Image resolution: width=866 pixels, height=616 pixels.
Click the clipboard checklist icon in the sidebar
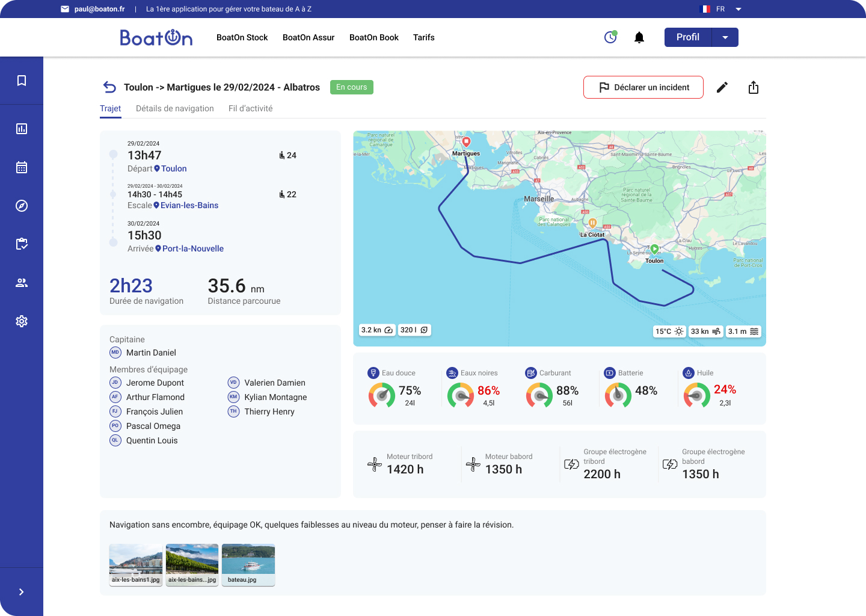[22, 244]
